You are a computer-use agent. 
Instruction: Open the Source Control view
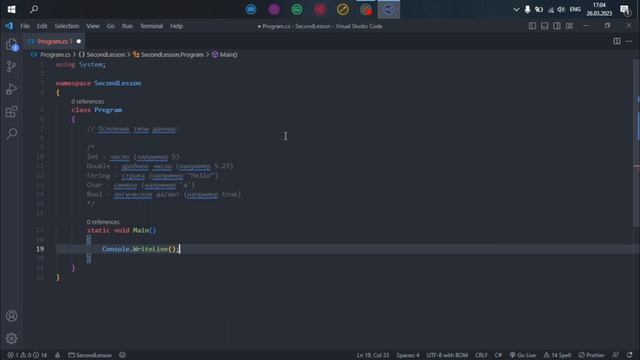tap(11, 67)
